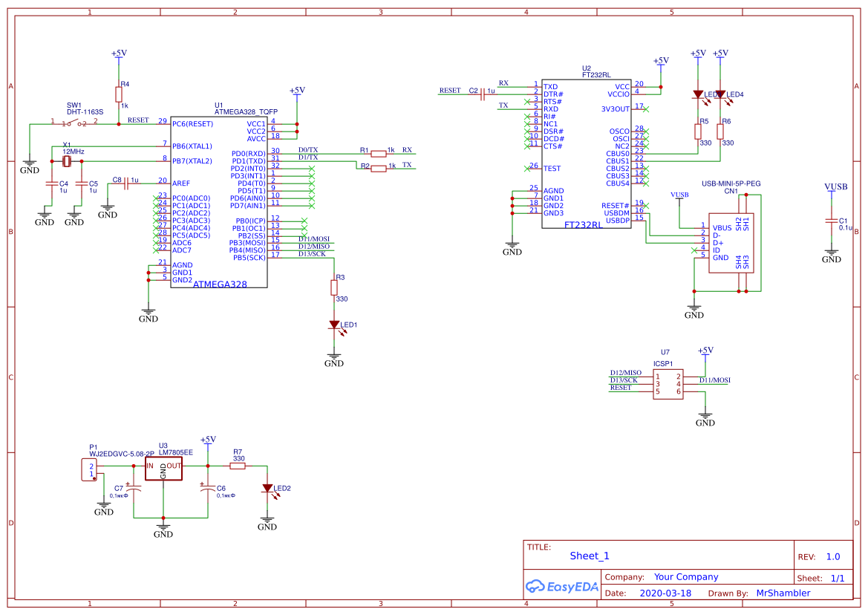Click the EasyEDA logo
The width and height of the screenshot is (868, 615).
click(x=562, y=586)
